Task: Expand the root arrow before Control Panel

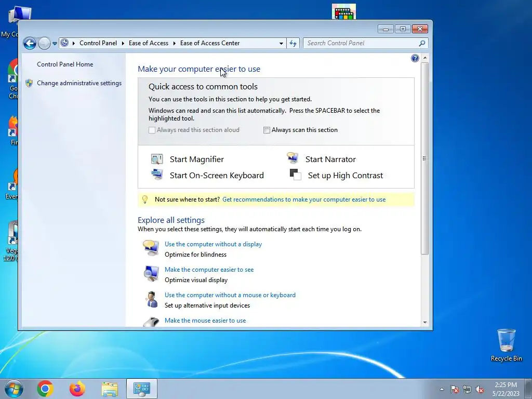Action: tap(74, 44)
